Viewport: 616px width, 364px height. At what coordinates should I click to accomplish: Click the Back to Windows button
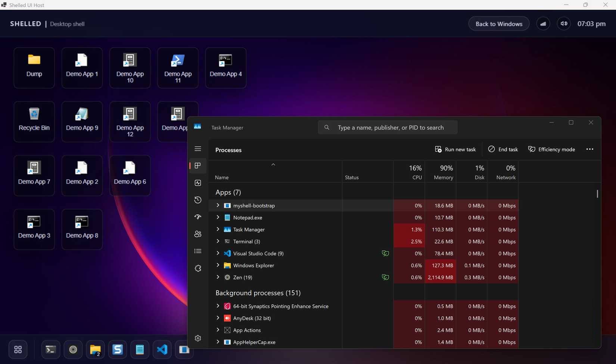498,23
